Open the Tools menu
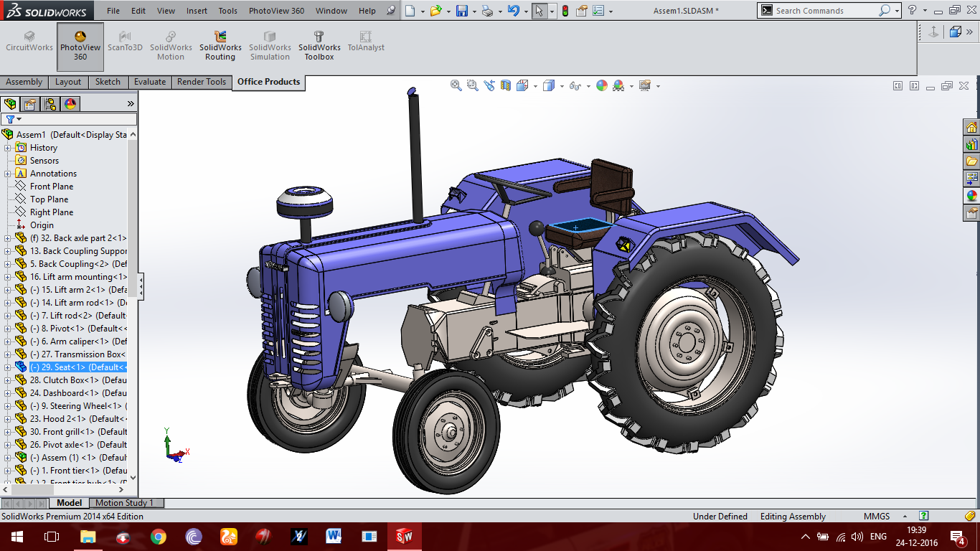Screen dimensions: 980x551 [227, 11]
